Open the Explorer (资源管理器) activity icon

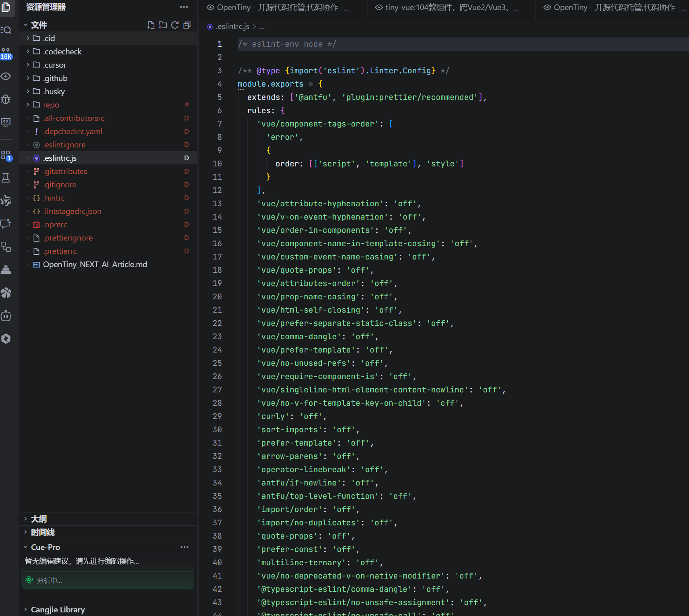6,6
